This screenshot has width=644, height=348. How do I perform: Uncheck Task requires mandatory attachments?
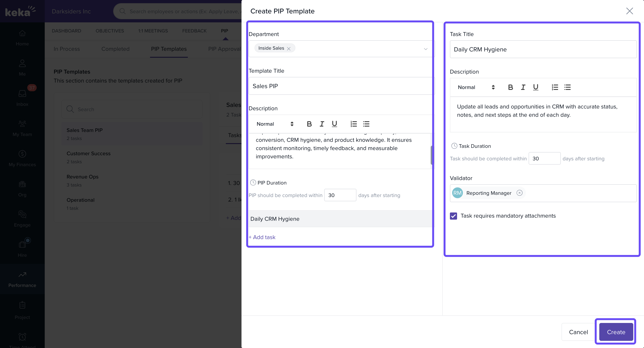tap(453, 216)
